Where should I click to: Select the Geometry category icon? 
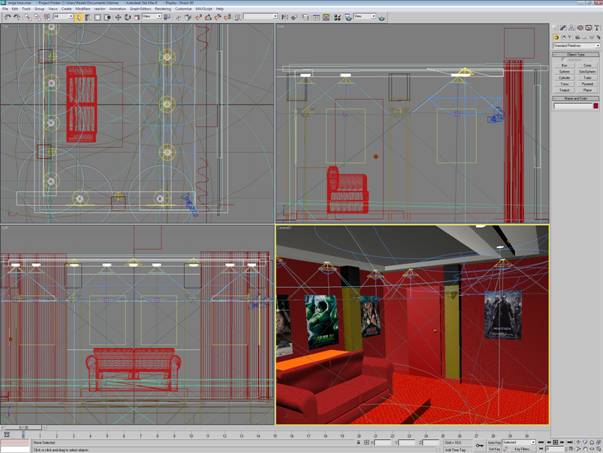pyautogui.click(x=557, y=36)
